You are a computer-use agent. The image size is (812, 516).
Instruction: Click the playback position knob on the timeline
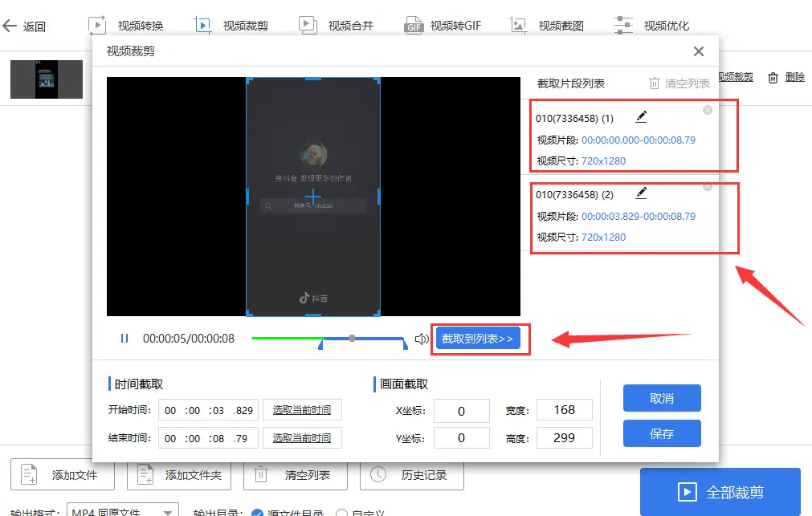click(352, 339)
